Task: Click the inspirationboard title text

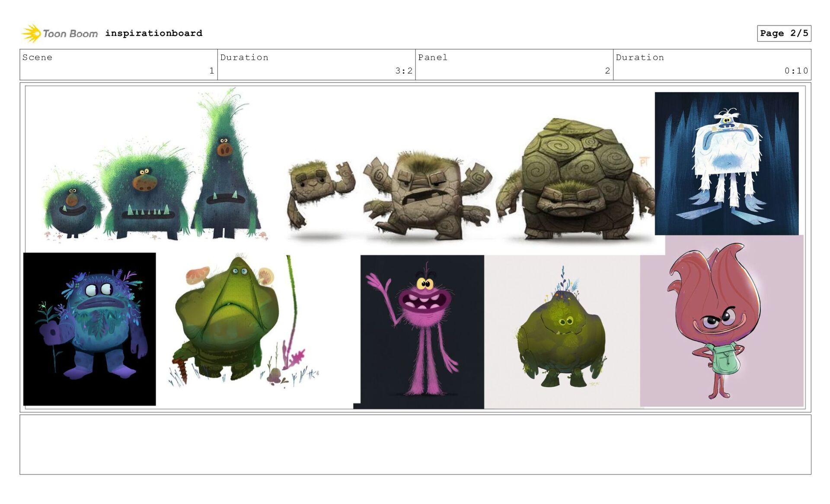Action: coord(153,33)
